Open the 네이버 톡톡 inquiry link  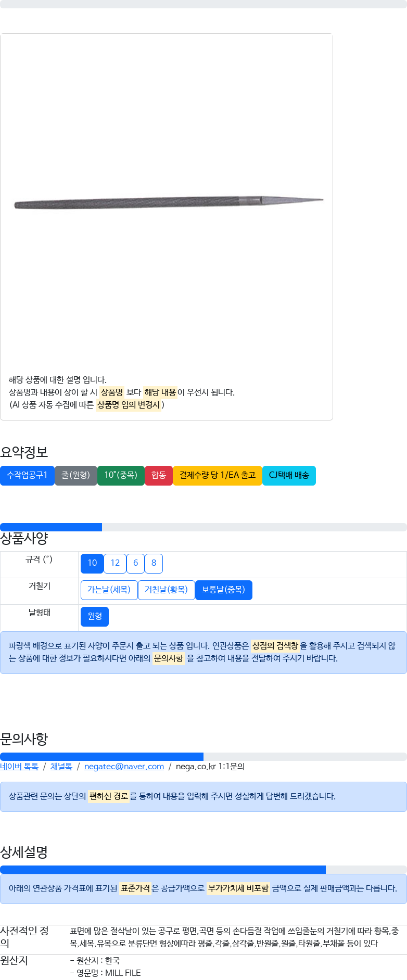pyautogui.click(x=19, y=766)
